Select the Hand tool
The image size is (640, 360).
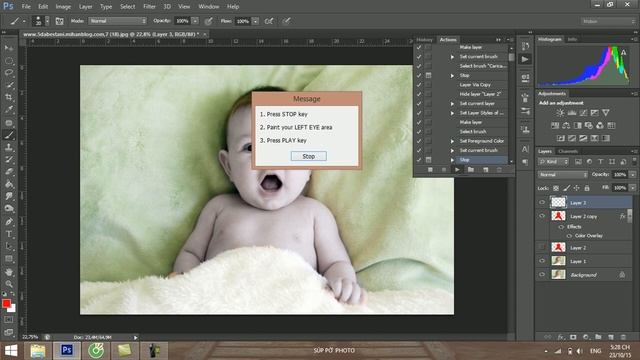(9, 272)
